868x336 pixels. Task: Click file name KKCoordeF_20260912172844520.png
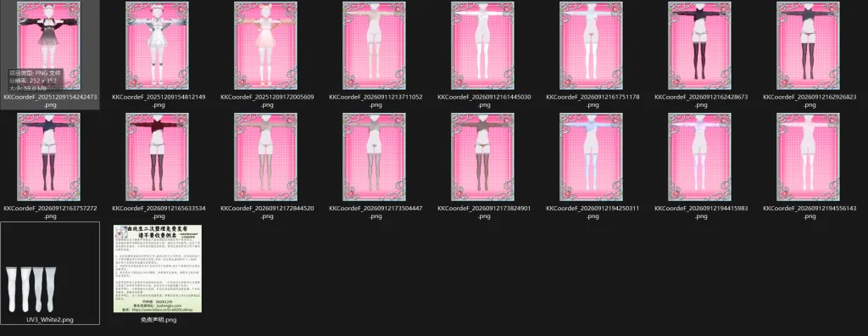[x=267, y=212]
